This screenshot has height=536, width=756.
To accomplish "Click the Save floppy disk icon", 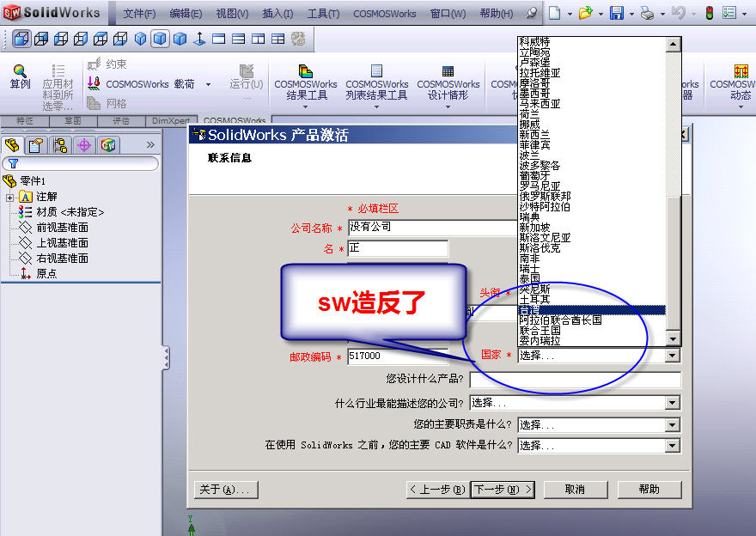I will point(617,13).
